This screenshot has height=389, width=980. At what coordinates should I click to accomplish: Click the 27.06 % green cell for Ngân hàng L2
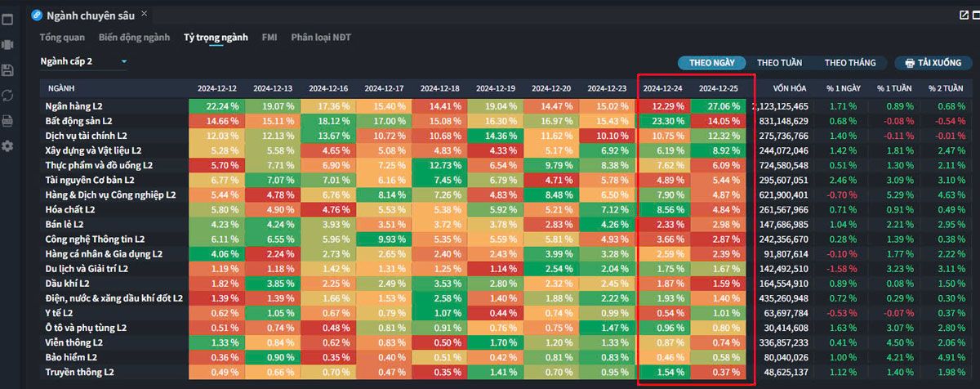718,106
